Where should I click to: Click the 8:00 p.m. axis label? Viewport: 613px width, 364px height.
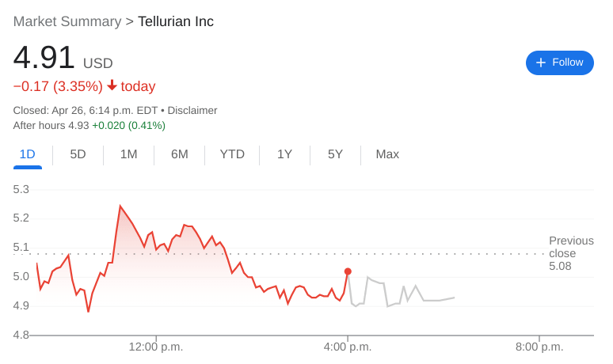(x=539, y=347)
